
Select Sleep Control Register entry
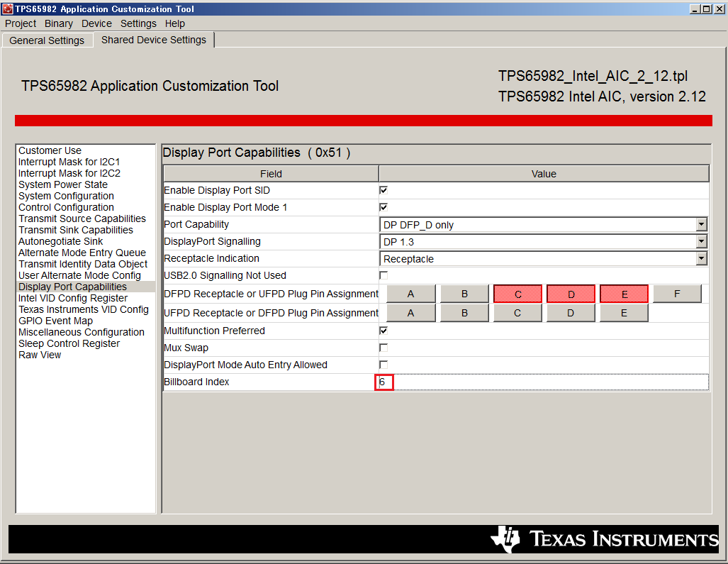(69, 344)
